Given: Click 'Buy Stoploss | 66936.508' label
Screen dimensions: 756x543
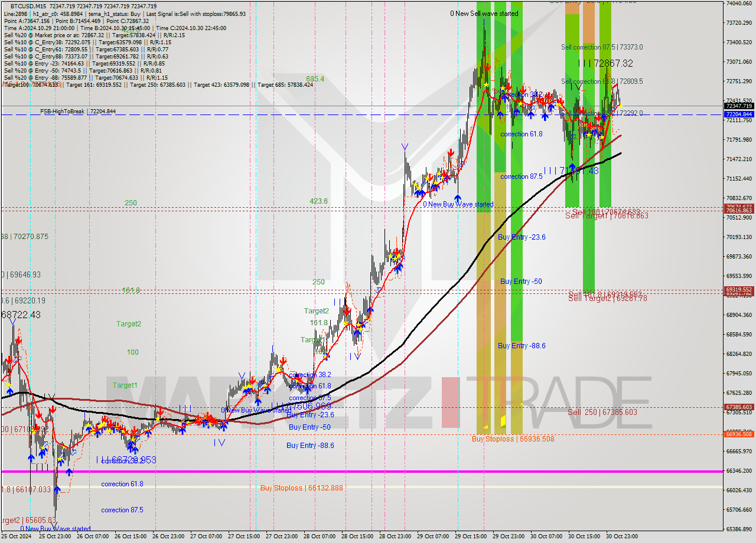Looking at the screenshot, I should point(513,439).
